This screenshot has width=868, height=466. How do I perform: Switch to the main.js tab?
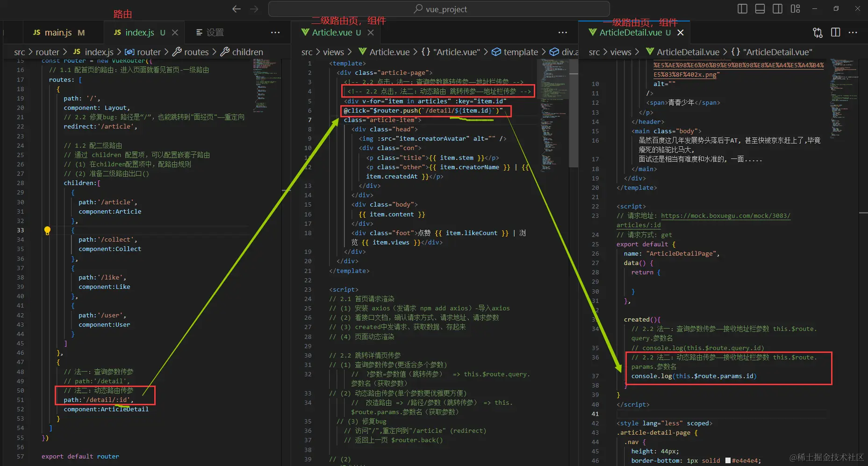(x=58, y=32)
